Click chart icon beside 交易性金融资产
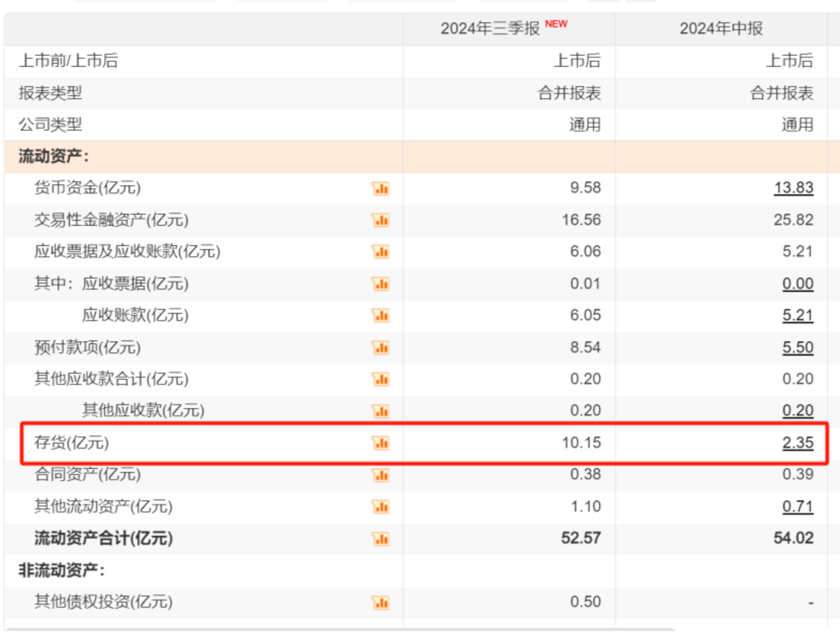The width and height of the screenshot is (840, 632). 381,220
